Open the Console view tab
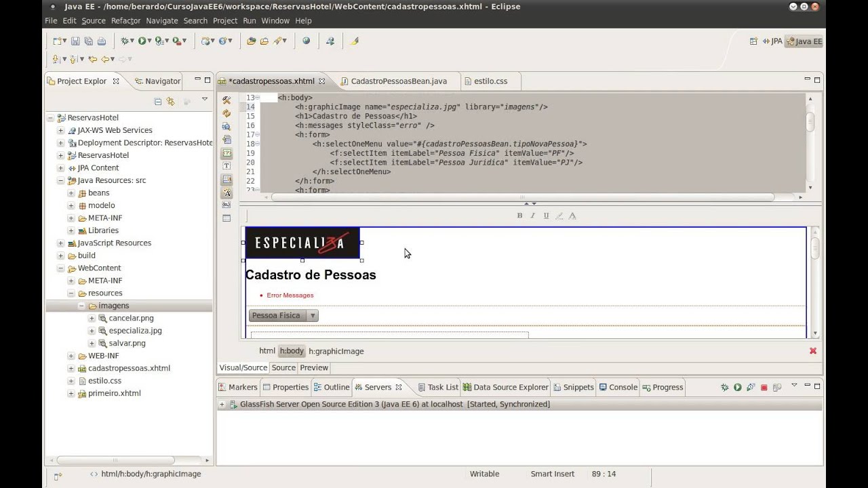Viewport: 868px width, 488px height. [617, 388]
